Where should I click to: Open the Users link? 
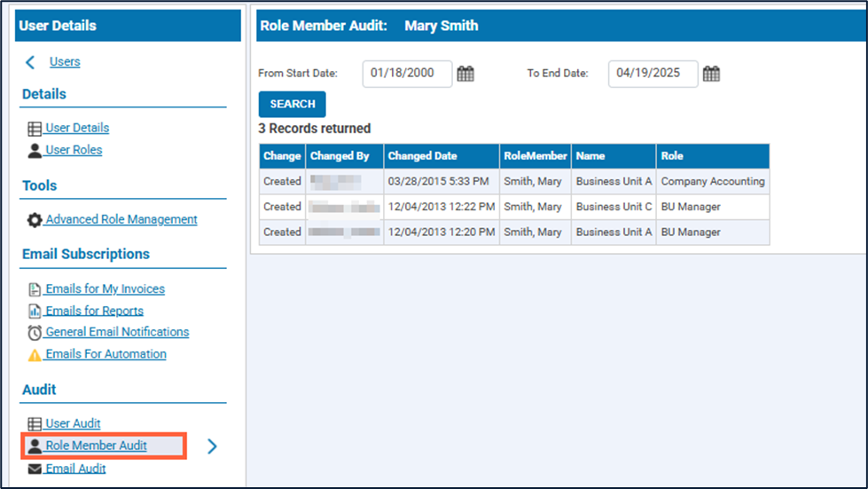click(65, 61)
